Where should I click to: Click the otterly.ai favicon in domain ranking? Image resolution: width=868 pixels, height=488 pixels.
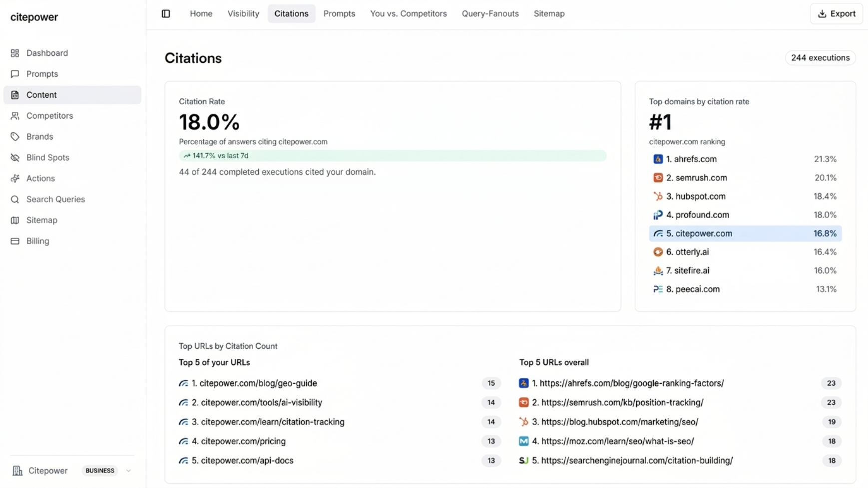pyautogui.click(x=658, y=252)
